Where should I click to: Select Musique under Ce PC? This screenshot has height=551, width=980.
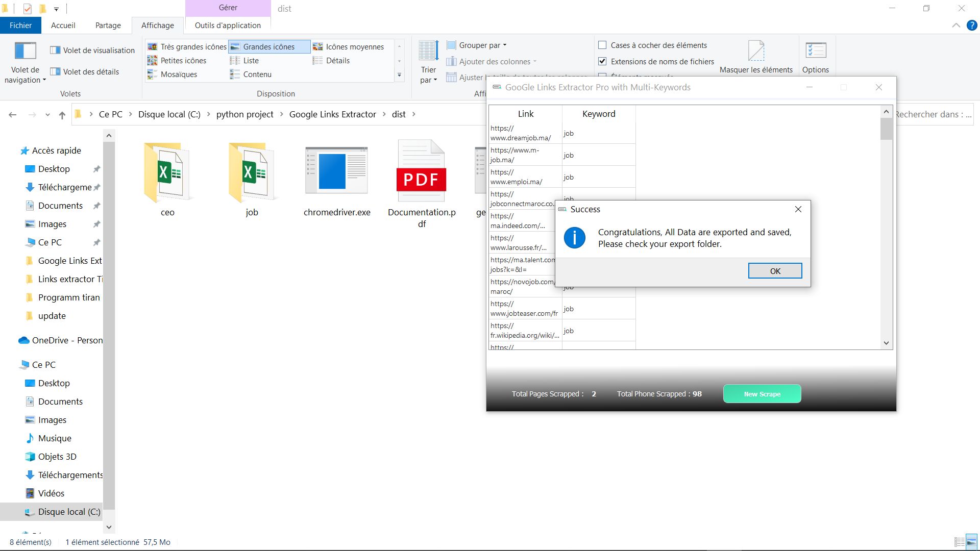55,438
